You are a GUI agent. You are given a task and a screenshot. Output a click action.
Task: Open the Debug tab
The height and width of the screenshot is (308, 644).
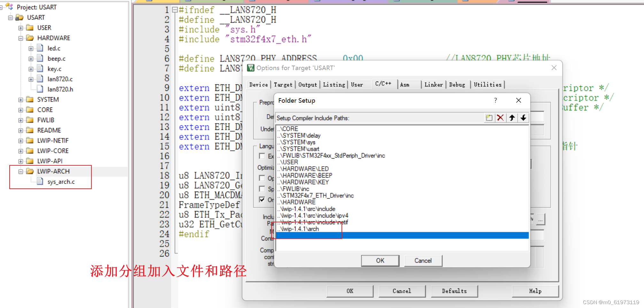click(x=457, y=84)
